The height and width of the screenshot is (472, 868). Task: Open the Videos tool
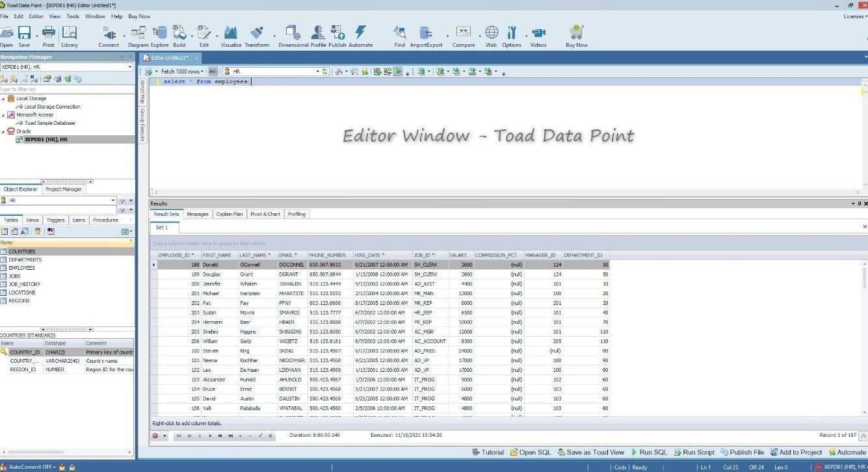point(538,36)
